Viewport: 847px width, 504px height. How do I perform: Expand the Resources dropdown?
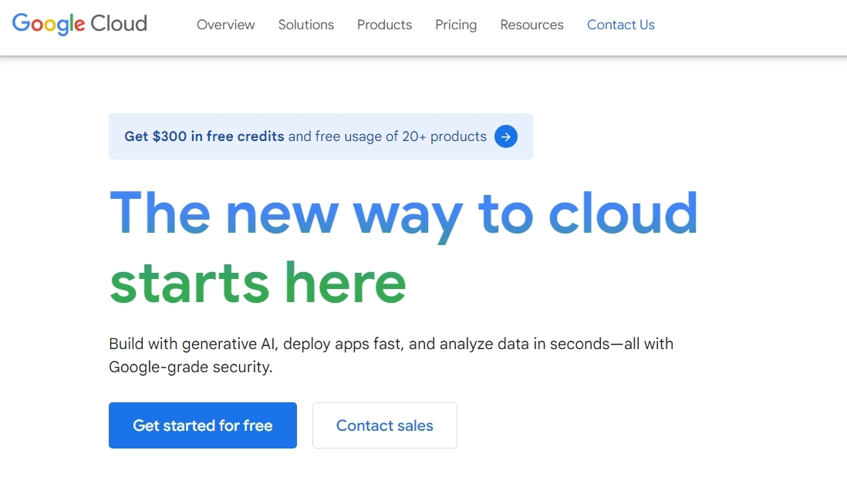coord(531,25)
